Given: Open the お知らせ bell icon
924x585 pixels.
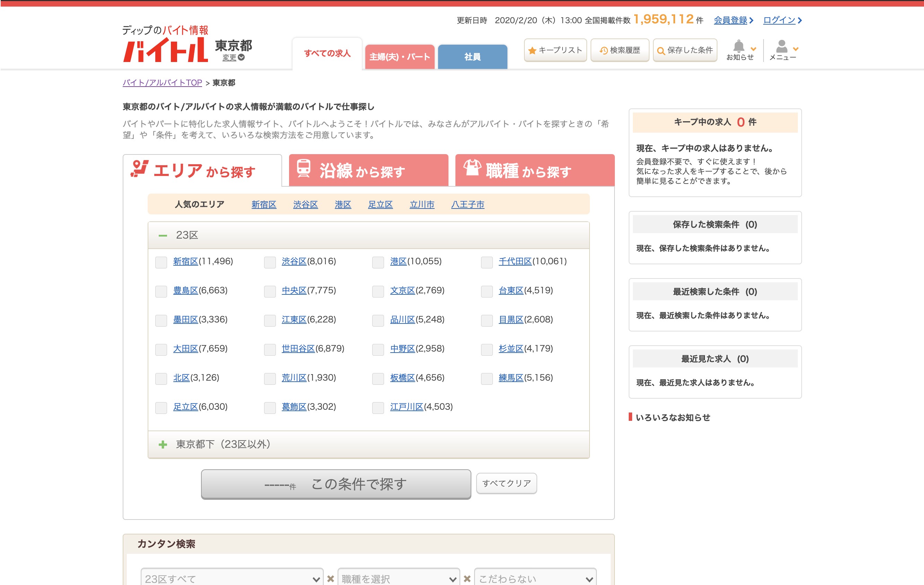Looking at the screenshot, I should (x=738, y=46).
